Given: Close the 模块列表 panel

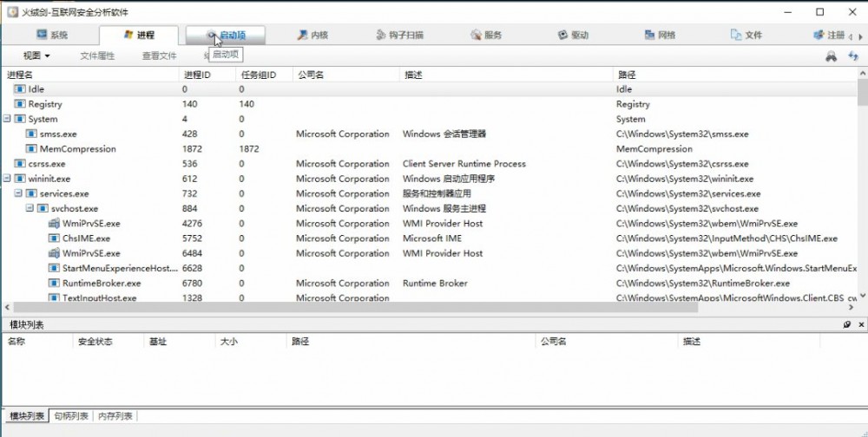Looking at the screenshot, I should [861, 324].
